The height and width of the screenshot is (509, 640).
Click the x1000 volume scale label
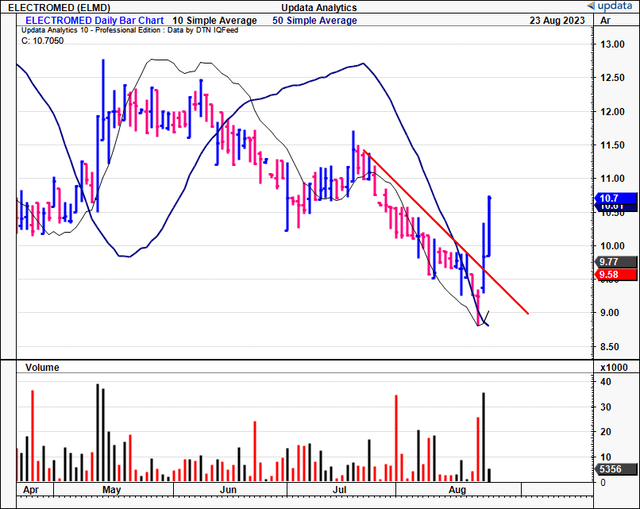click(x=614, y=367)
